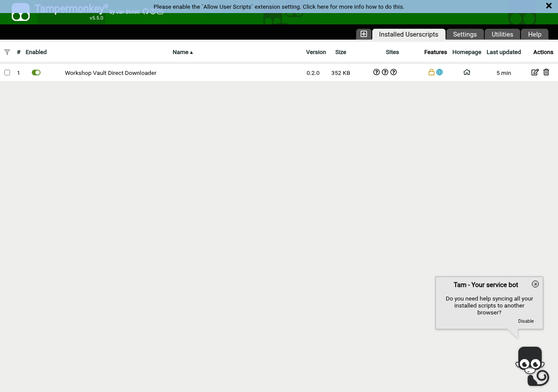Click the Tam monkey mascot icon
Image resolution: width=558 pixels, height=392 pixels.
[x=532, y=366]
